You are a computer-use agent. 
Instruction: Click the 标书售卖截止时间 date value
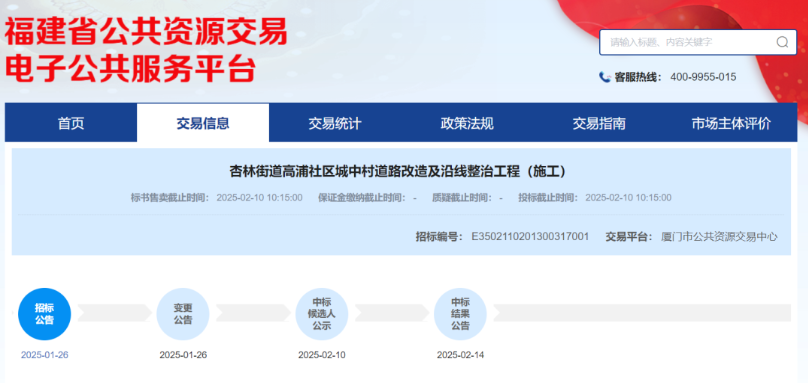(259, 198)
